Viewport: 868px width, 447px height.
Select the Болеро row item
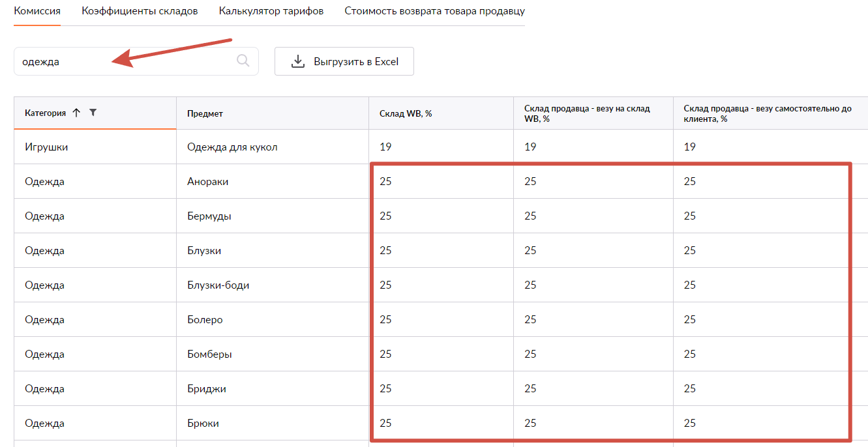[x=205, y=319]
